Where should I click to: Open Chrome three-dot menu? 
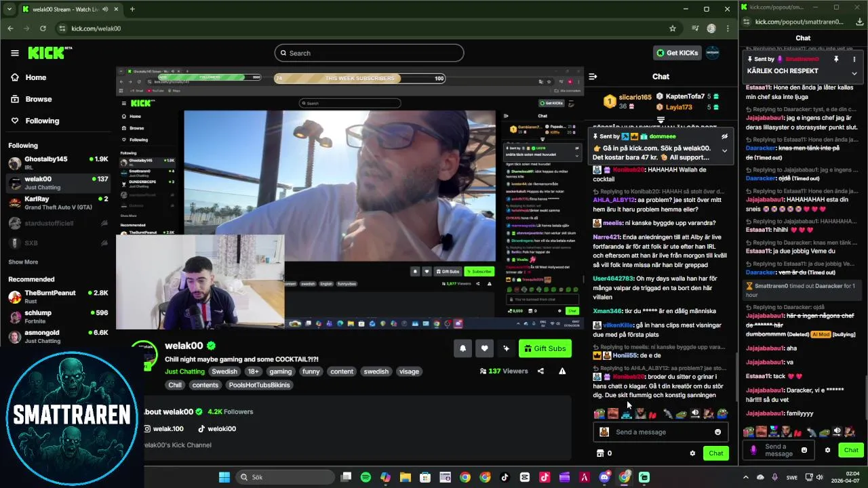pos(728,28)
